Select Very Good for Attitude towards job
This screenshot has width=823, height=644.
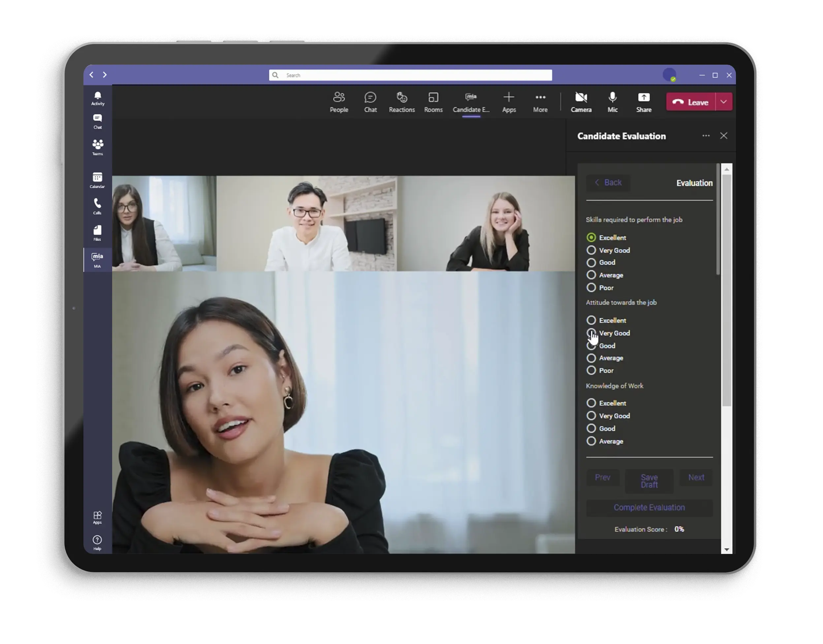coord(591,333)
